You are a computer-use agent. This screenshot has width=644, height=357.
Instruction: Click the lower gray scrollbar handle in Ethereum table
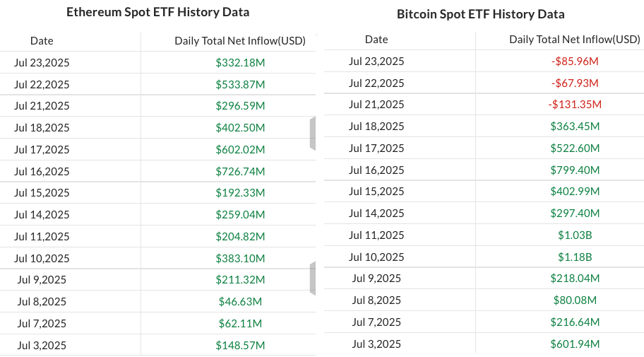(312, 278)
